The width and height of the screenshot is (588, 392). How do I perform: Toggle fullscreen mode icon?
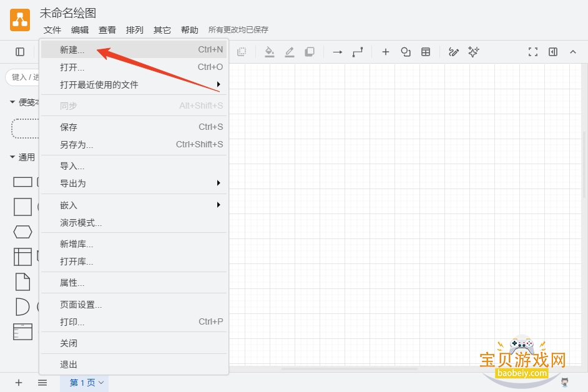pyautogui.click(x=533, y=52)
